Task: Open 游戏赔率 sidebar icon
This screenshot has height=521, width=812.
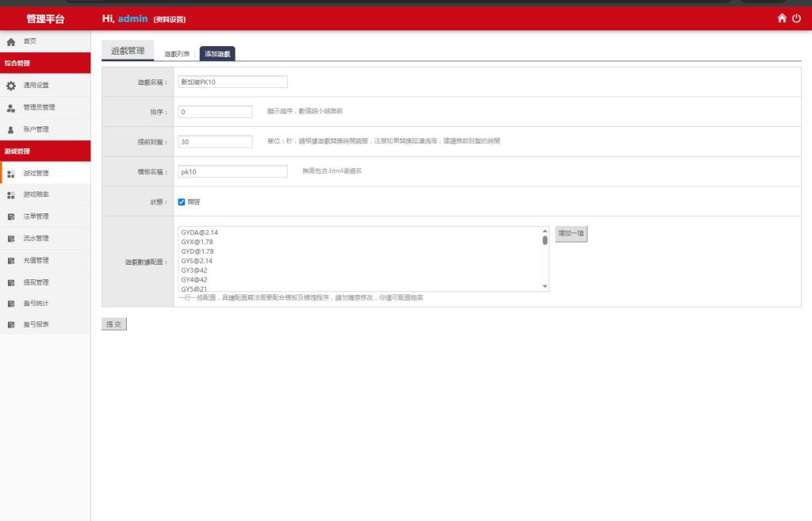Action: (11, 195)
